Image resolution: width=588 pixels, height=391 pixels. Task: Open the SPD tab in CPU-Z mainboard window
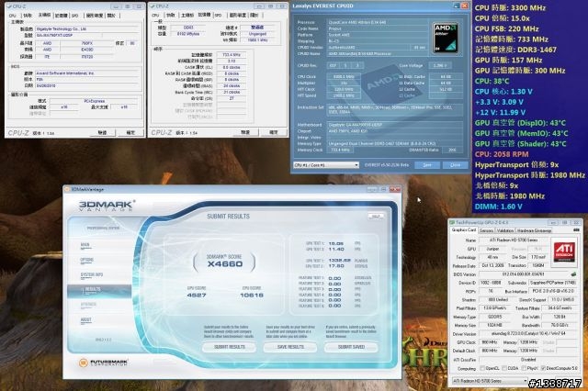pyautogui.click(x=75, y=16)
